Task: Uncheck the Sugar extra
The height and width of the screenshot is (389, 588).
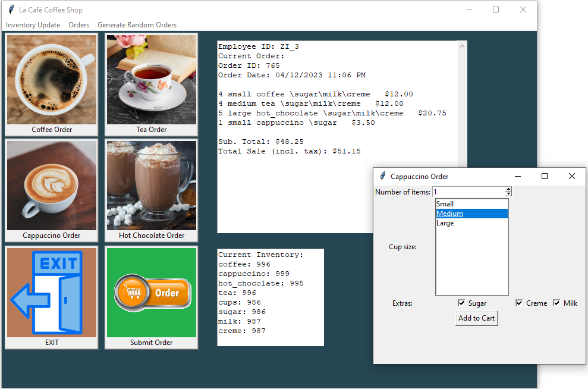Action: (461, 303)
